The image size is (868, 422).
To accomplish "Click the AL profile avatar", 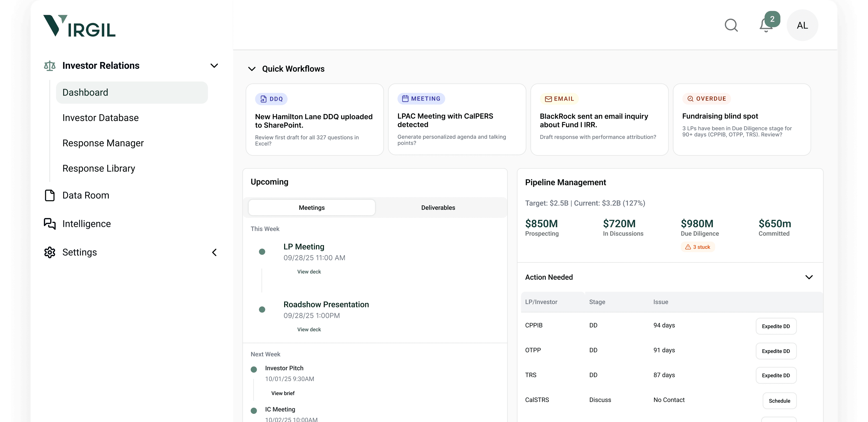I will [802, 25].
